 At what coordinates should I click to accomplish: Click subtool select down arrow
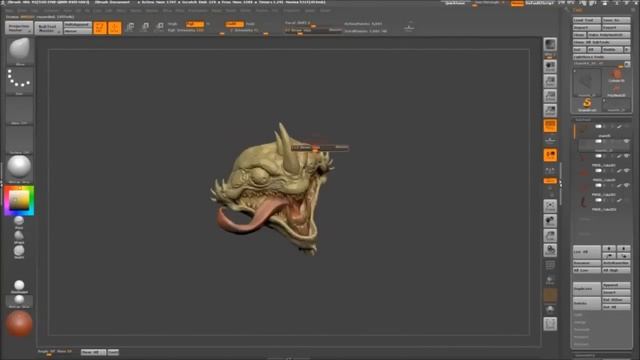point(623,248)
